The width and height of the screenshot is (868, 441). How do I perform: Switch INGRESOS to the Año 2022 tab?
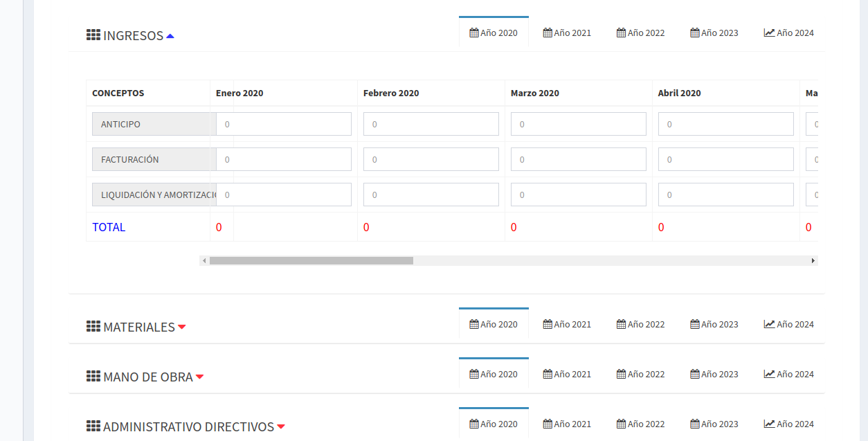pos(641,33)
